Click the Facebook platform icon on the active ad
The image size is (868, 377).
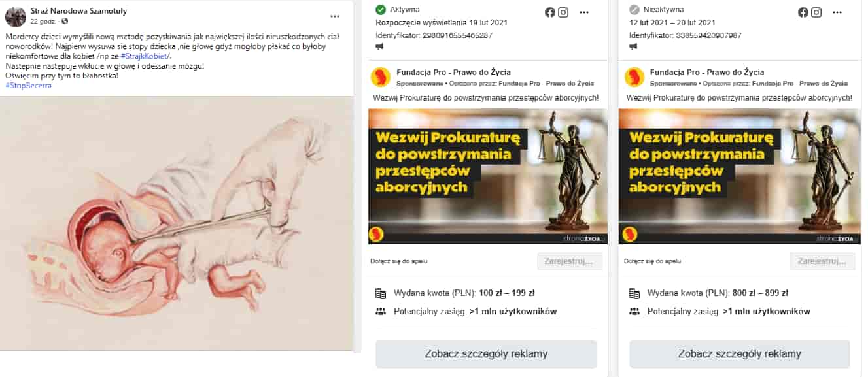coord(550,12)
